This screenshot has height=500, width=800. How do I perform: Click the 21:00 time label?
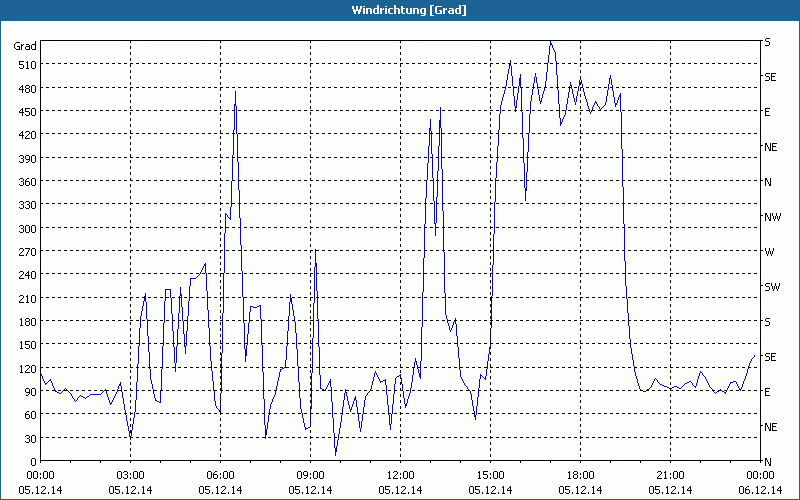click(x=670, y=475)
